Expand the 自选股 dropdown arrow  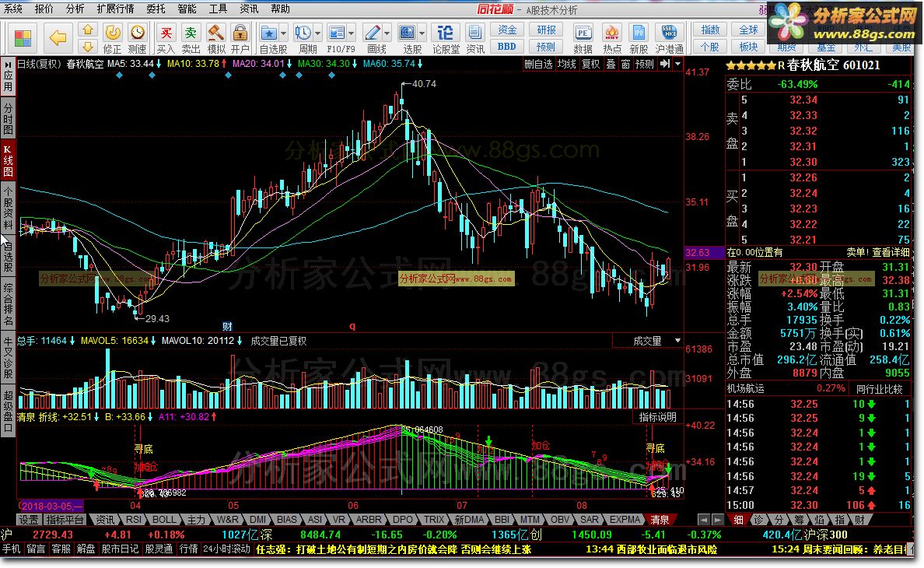pos(283,33)
